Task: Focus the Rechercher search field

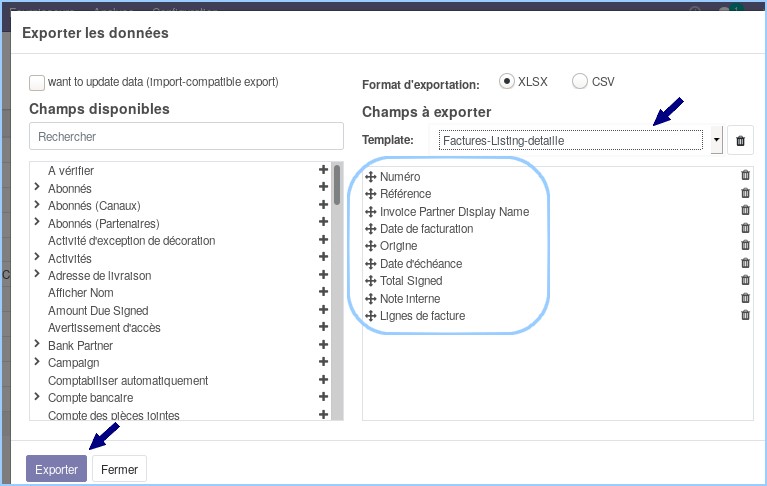Action: (x=186, y=136)
